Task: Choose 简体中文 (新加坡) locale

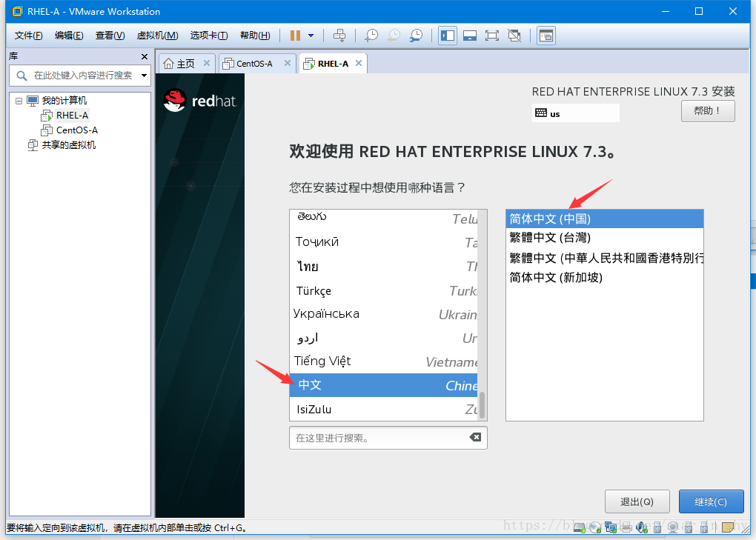Action: tap(605, 278)
